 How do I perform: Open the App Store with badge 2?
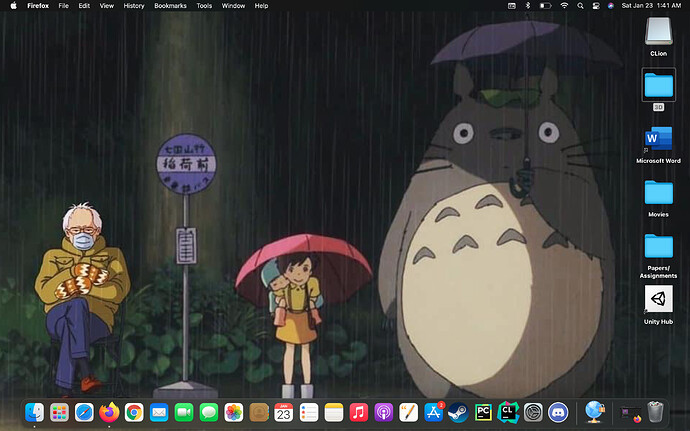(434, 412)
